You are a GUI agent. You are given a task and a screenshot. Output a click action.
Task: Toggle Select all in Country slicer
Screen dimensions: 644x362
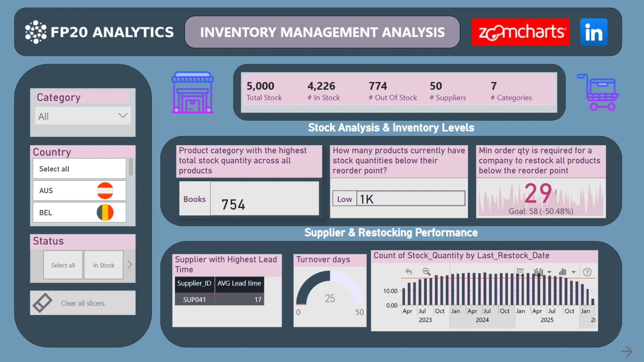click(x=79, y=169)
